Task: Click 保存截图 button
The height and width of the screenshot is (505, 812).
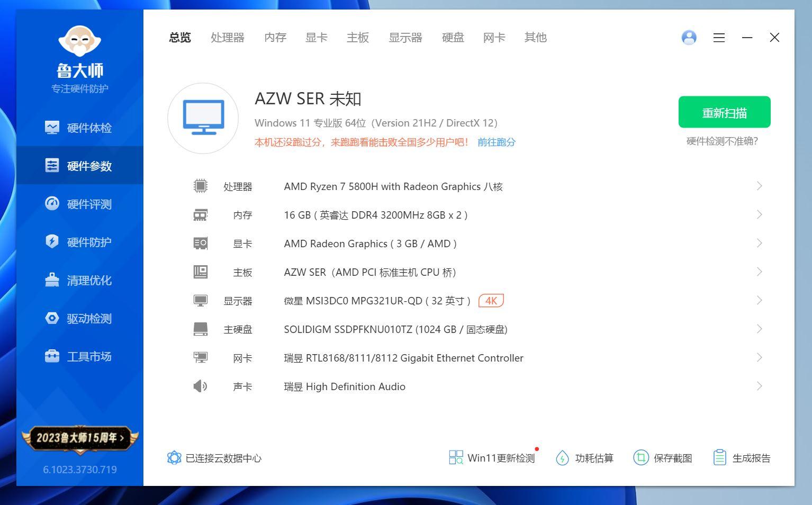Action: 663,458
